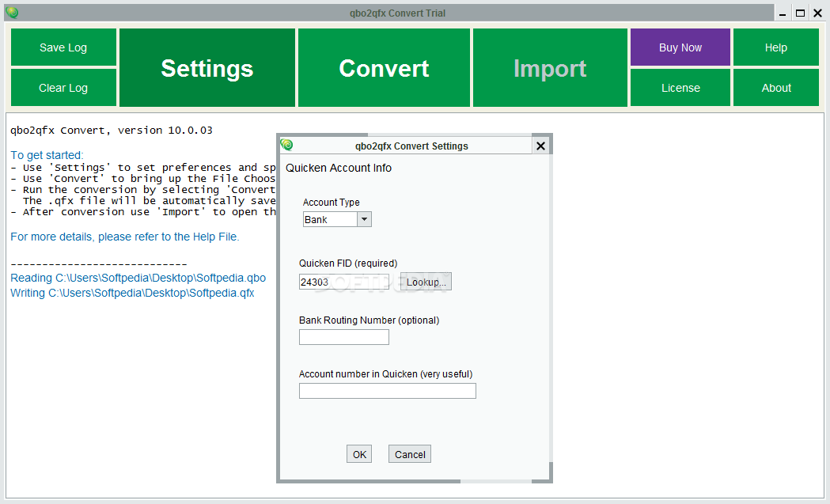Click 'For more details, please refer to the Help File.' text

[125, 237]
